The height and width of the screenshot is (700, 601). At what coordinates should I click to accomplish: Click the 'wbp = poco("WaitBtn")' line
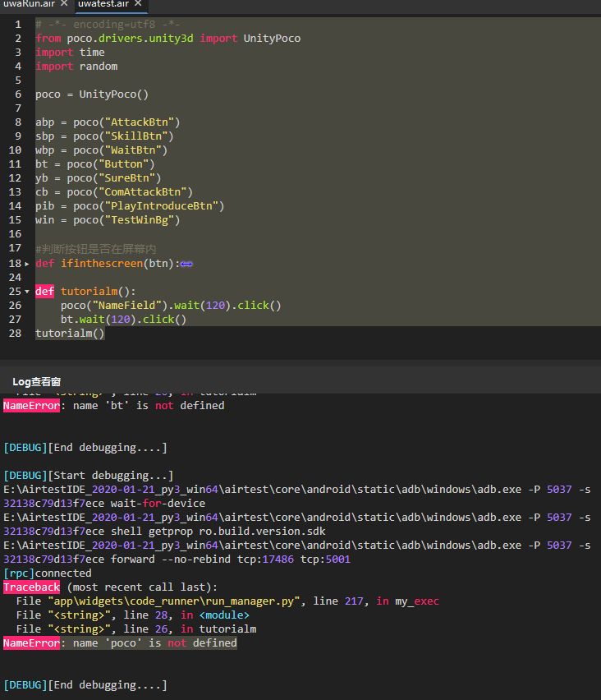101,150
